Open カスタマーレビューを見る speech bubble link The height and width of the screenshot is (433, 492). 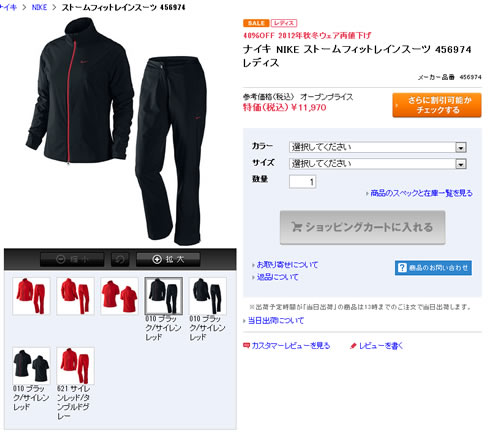coord(287,346)
